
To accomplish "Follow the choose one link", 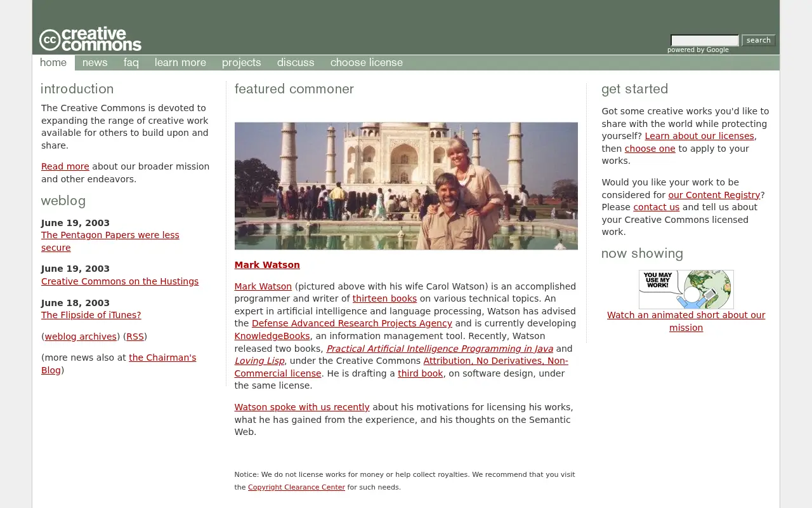I will pos(650,149).
